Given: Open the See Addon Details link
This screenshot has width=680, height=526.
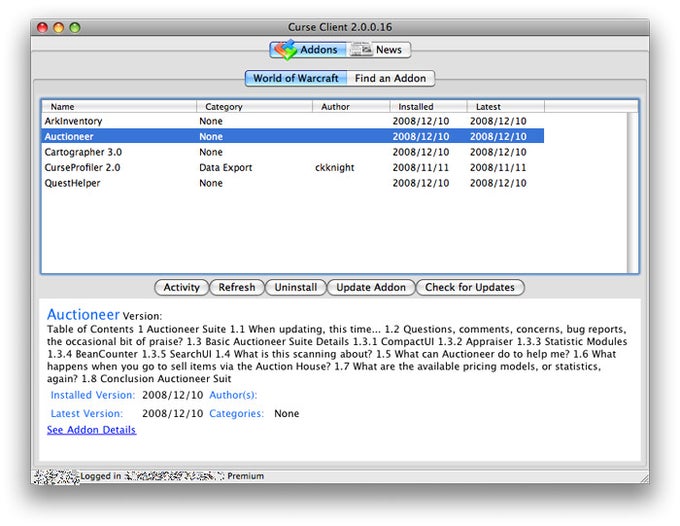Looking at the screenshot, I should click(92, 430).
